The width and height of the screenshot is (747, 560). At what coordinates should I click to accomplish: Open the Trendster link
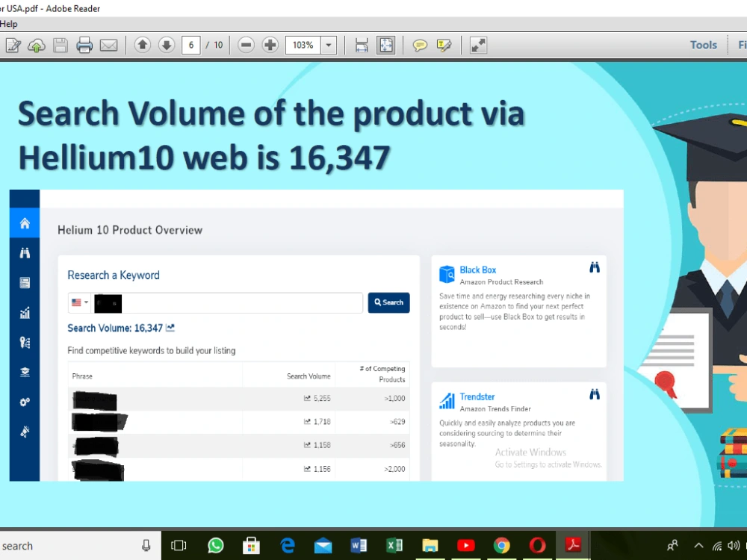click(477, 396)
